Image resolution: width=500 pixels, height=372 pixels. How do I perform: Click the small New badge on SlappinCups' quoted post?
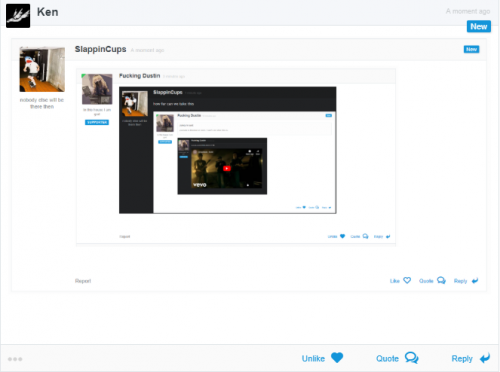click(x=471, y=49)
